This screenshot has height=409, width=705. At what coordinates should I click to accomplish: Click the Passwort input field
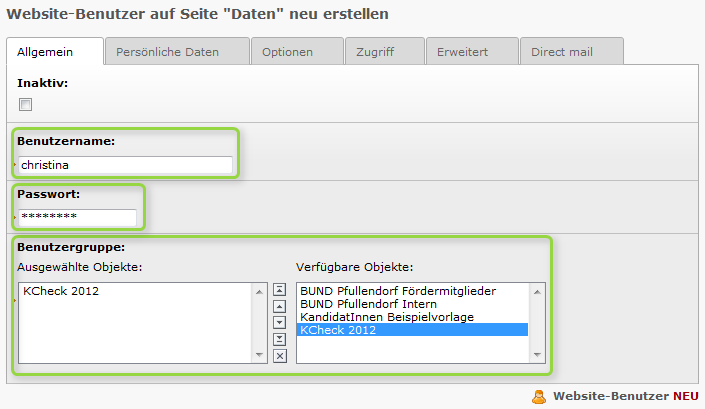(x=77, y=217)
